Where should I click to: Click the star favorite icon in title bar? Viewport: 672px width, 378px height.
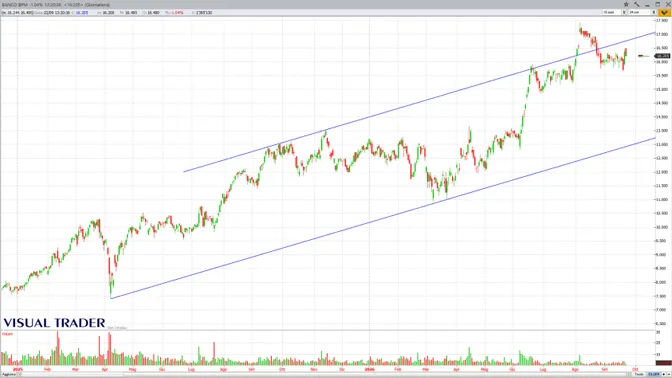(x=626, y=4)
